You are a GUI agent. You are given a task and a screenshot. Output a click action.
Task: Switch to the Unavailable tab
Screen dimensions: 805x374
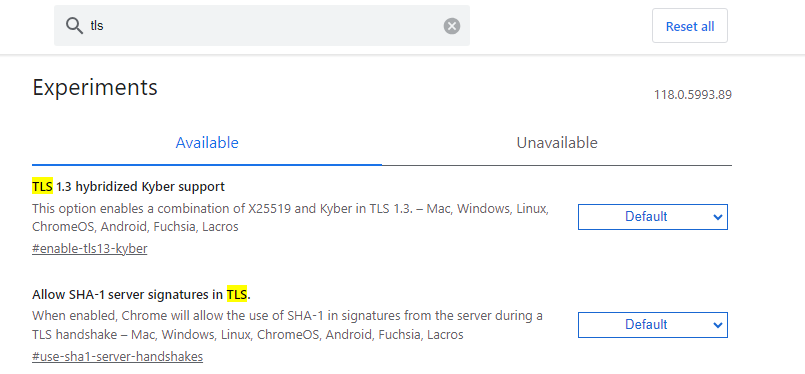tap(557, 142)
